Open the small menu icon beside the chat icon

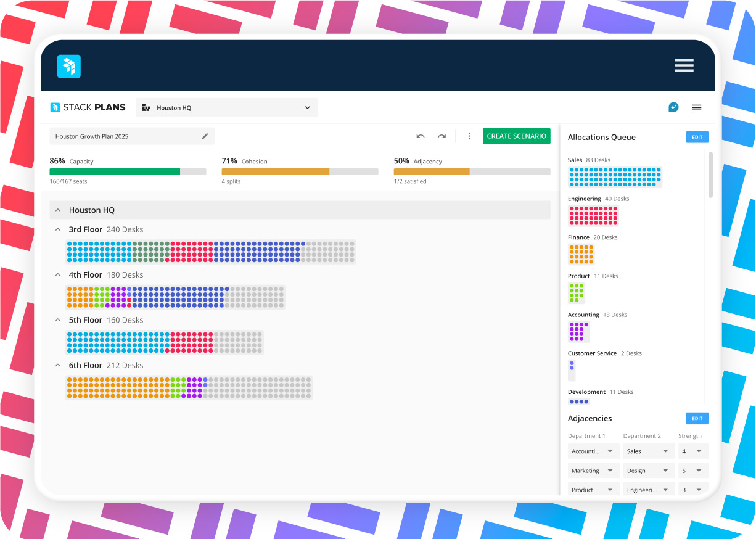point(697,107)
